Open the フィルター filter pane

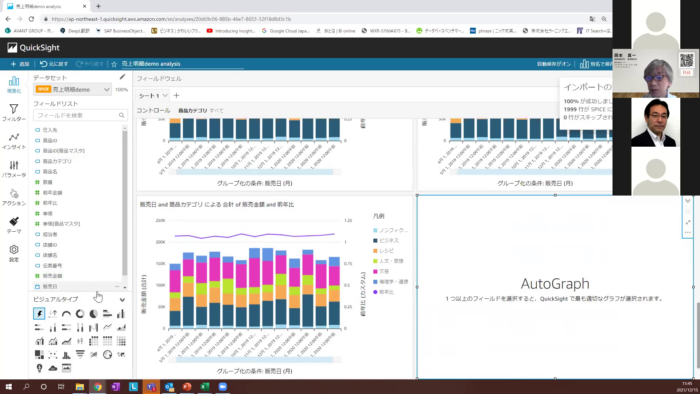[x=14, y=113]
